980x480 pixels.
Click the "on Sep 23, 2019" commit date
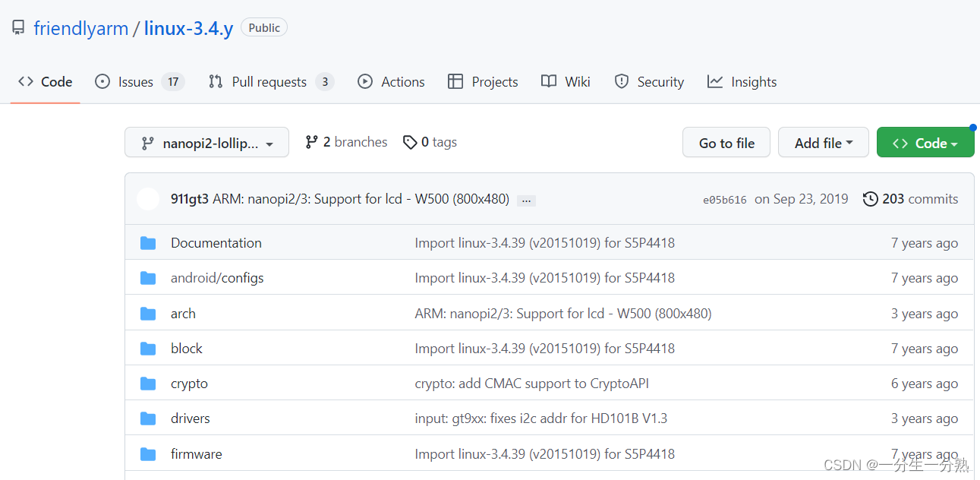pos(802,199)
